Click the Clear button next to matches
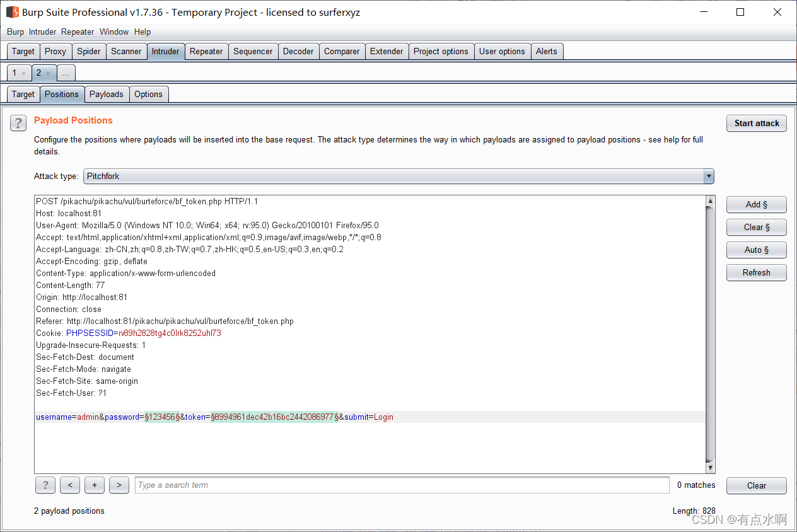The image size is (797, 532). point(757,486)
